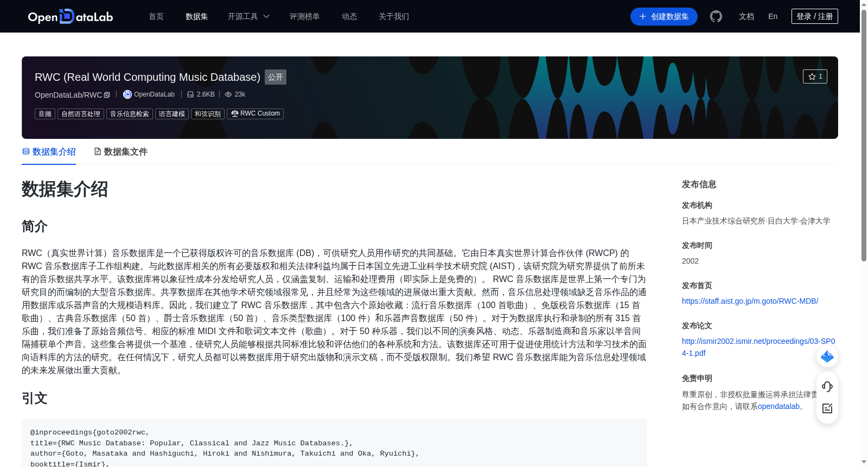Switch to the 数据集介绍 tab
The image size is (868, 467).
(x=49, y=152)
